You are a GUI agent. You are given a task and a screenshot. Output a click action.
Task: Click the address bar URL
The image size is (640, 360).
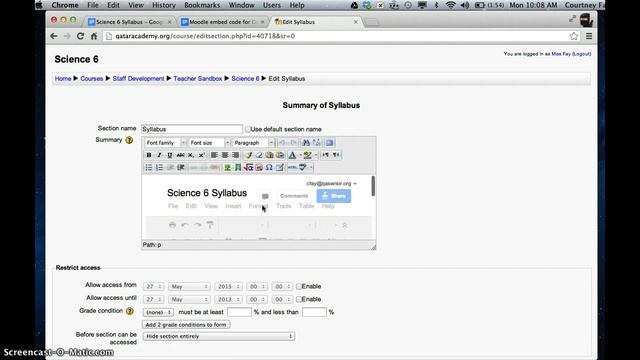click(x=205, y=36)
